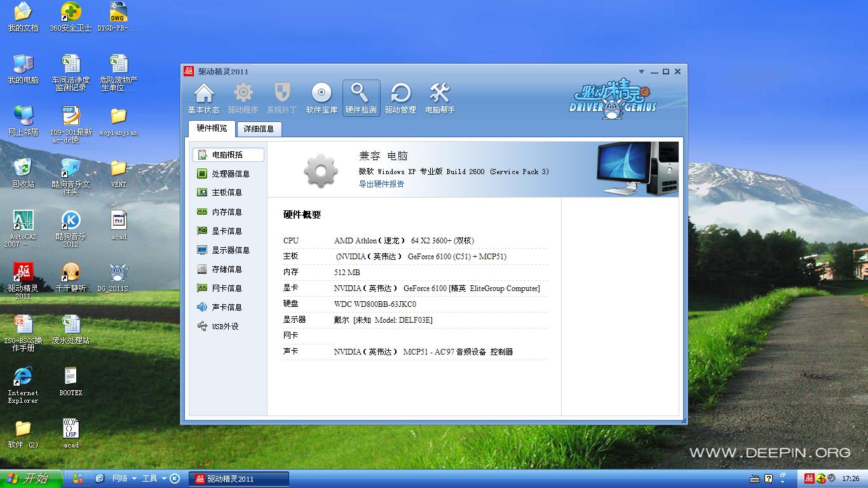This screenshot has width=868, height=488.
Task: Select 显卡信息 in the sidebar
Action: click(x=227, y=231)
